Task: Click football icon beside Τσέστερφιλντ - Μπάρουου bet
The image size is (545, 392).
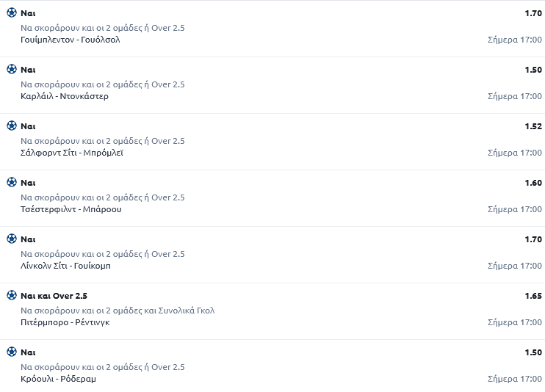Action: [x=12, y=182]
